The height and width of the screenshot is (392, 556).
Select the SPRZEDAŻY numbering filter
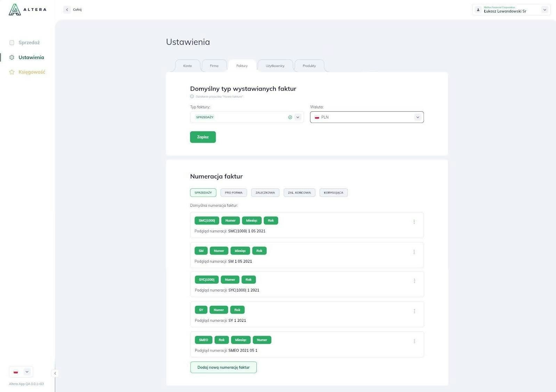click(203, 193)
